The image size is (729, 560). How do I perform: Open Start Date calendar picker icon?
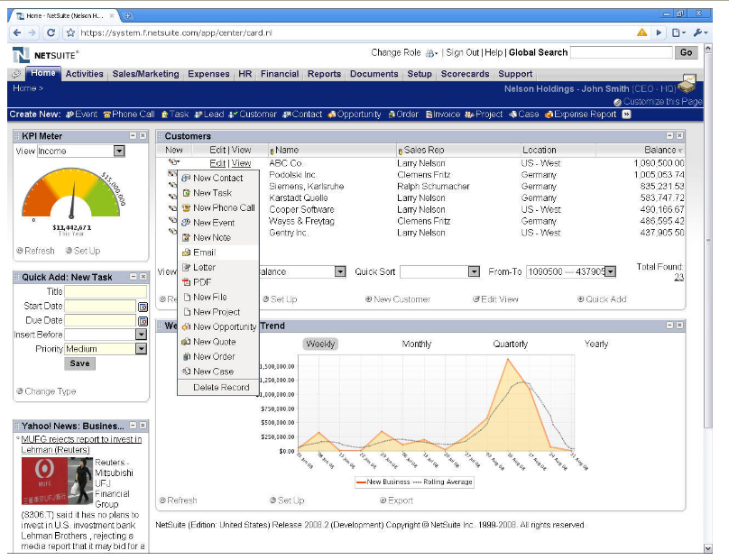click(143, 307)
